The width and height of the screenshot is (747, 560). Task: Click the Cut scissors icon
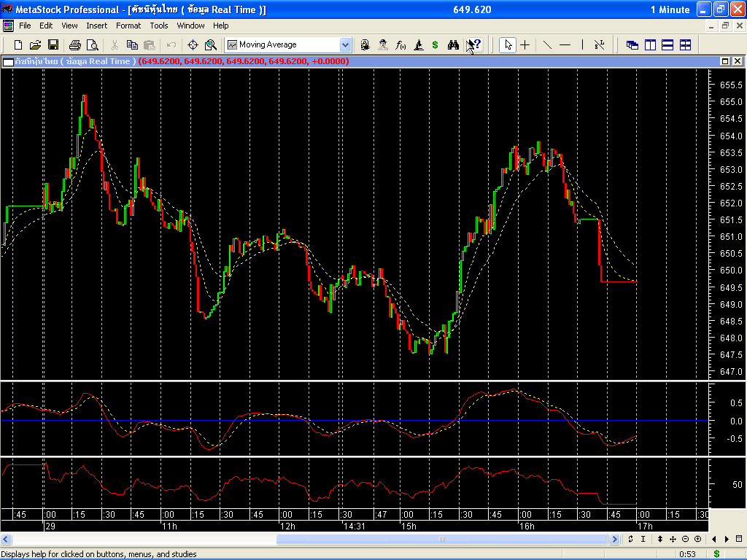click(115, 44)
